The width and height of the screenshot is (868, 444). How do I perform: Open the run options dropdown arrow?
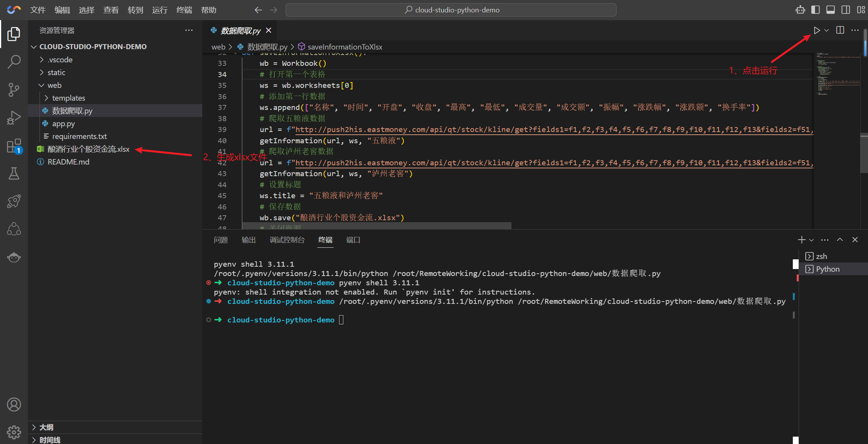pyautogui.click(x=827, y=31)
